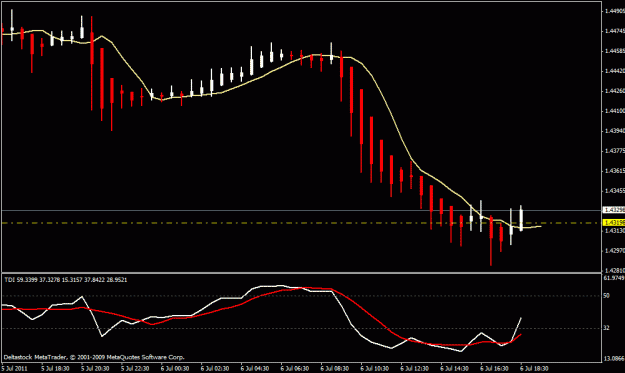Click the 6 Jul 00:30 time label
The image size is (625, 373).
[175, 369]
